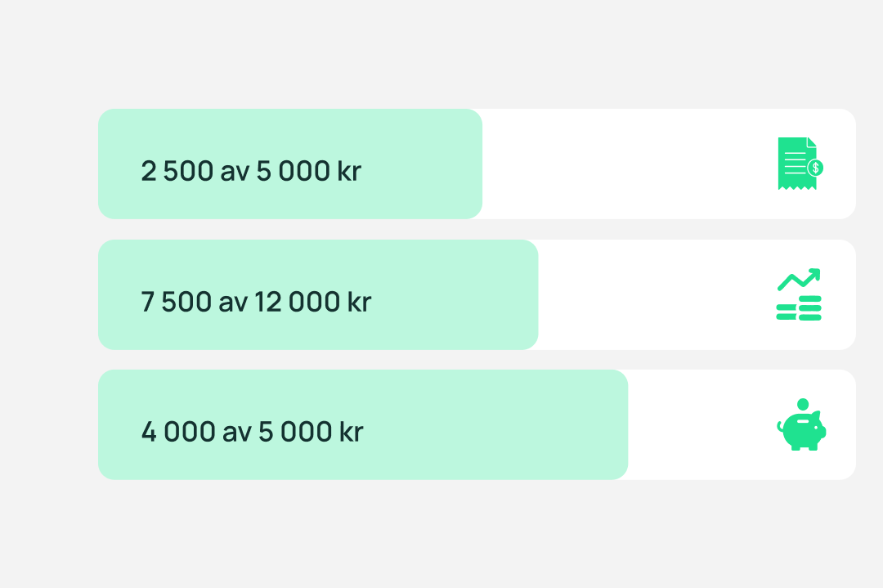Image resolution: width=883 pixels, height=588 pixels.
Task: Click the "2 500" amount in the first bar
Action: (177, 172)
